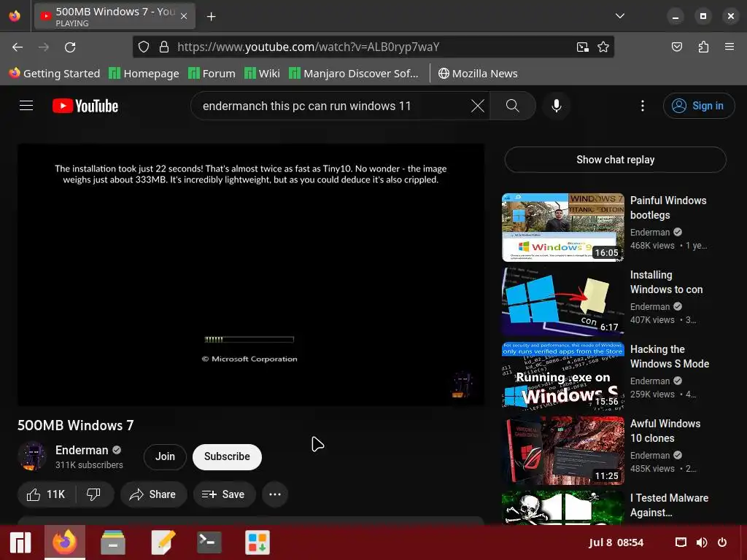Open the Awful Windows 10 clones title

point(665,430)
